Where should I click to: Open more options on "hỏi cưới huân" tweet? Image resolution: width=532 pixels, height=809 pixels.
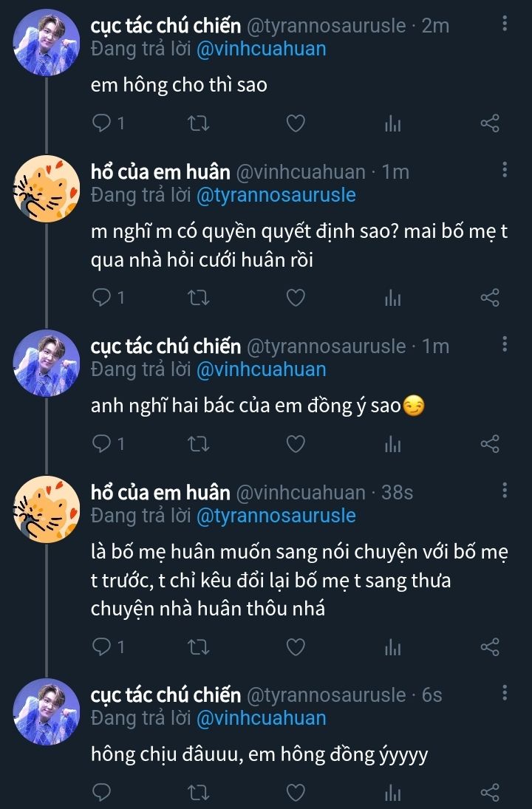[505, 171]
